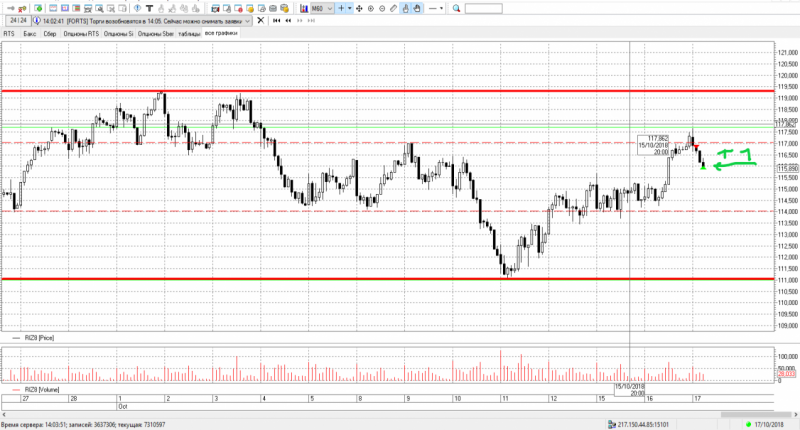The image size is (800, 430).
Task: Click the connect arrow icon in toolbar
Action: click(x=11, y=8)
